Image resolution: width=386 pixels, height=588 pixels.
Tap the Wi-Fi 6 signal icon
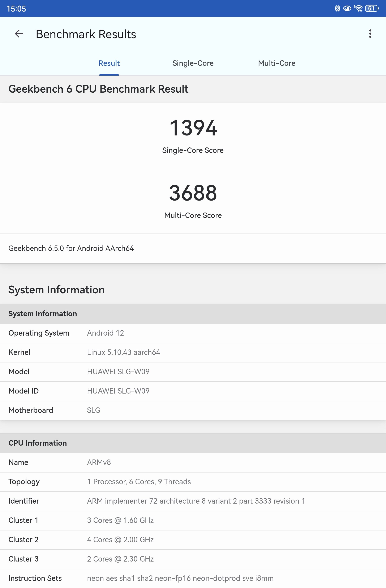(358, 8)
